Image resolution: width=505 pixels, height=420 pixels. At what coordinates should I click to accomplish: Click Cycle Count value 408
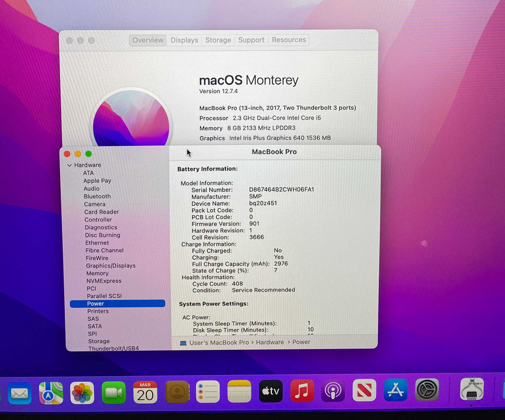[x=237, y=284]
